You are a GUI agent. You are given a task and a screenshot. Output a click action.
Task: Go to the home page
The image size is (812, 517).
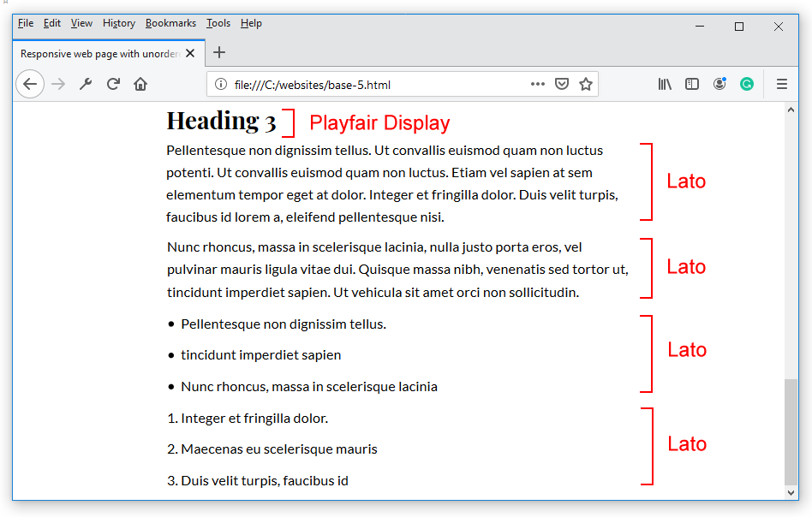140,84
